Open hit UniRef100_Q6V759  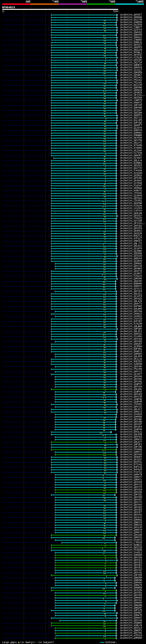[131, 140]
